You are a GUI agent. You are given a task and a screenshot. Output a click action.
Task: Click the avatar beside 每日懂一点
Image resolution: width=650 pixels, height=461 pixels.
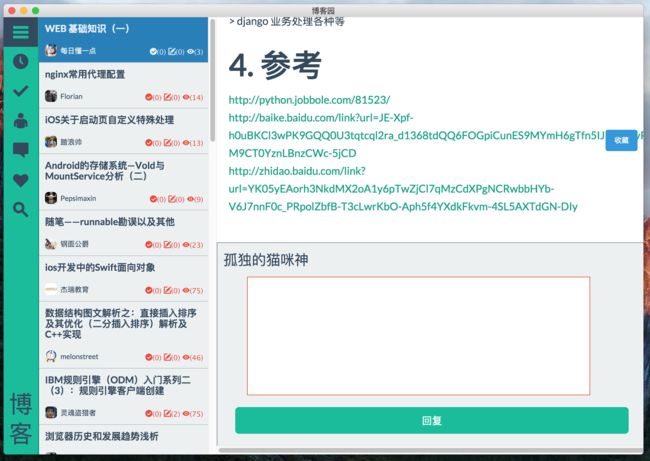(x=51, y=51)
